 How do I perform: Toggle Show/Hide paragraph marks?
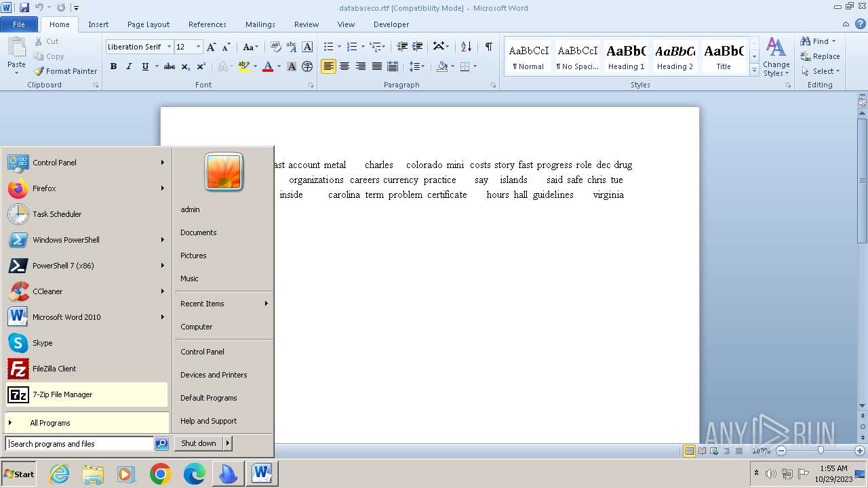coord(488,47)
